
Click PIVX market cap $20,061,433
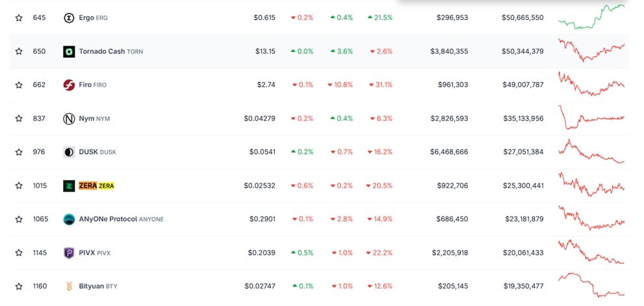click(x=523, y=253)
